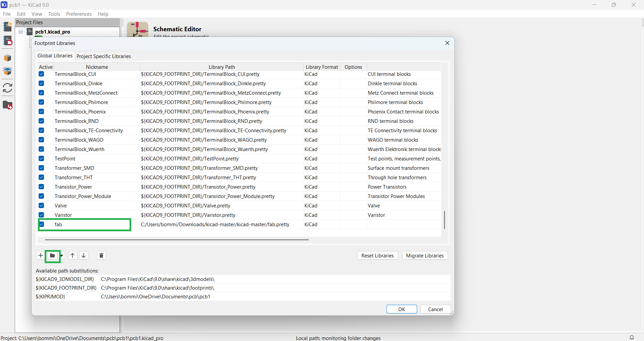Add existing library with folder icon
Image resolution: width=644 pixels, height=341 pixels.
pos(52,255)
